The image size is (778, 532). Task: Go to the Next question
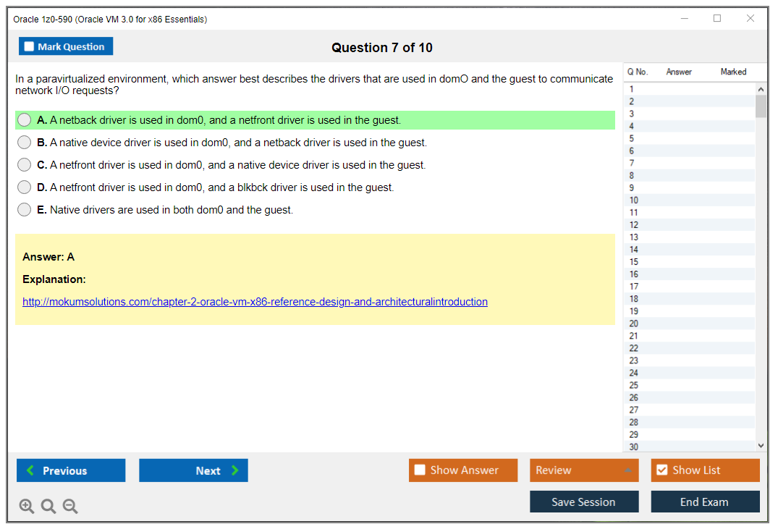tap(193, 470)
